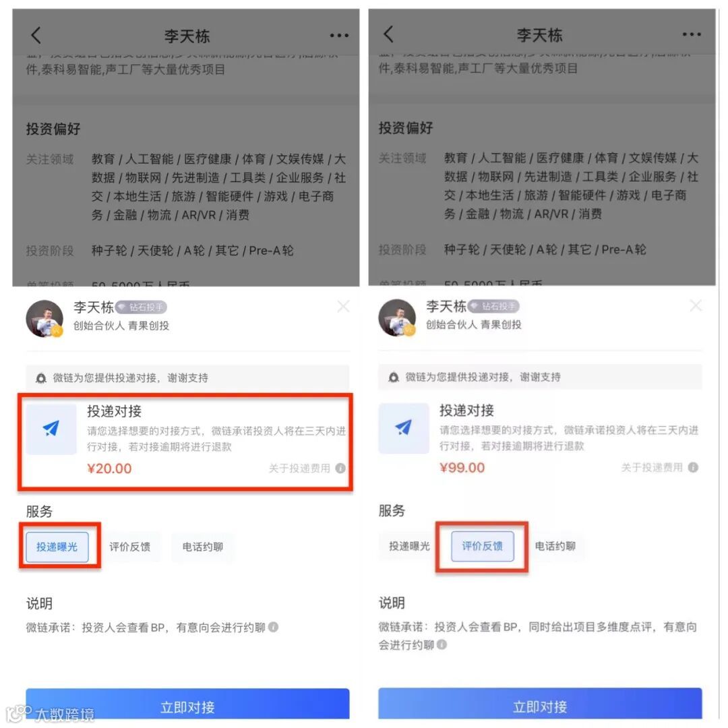Select 评价反馈 service in left panel
This screenshot has width=728, height=728.
pos(129,547)
